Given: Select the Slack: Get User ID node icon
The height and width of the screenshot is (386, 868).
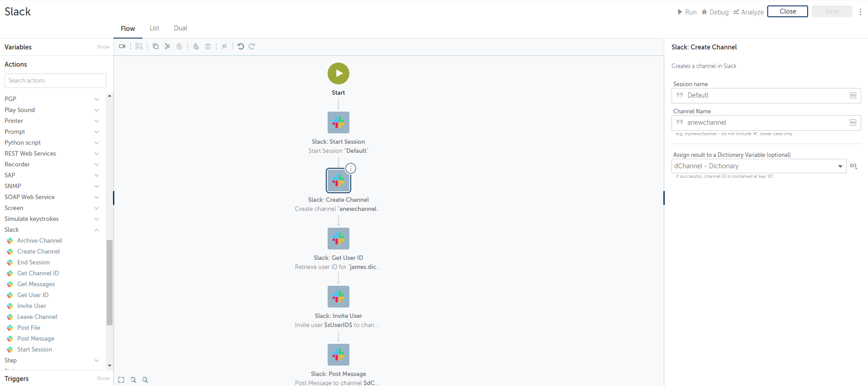Looking at the screenshot, I should point(338,239).
